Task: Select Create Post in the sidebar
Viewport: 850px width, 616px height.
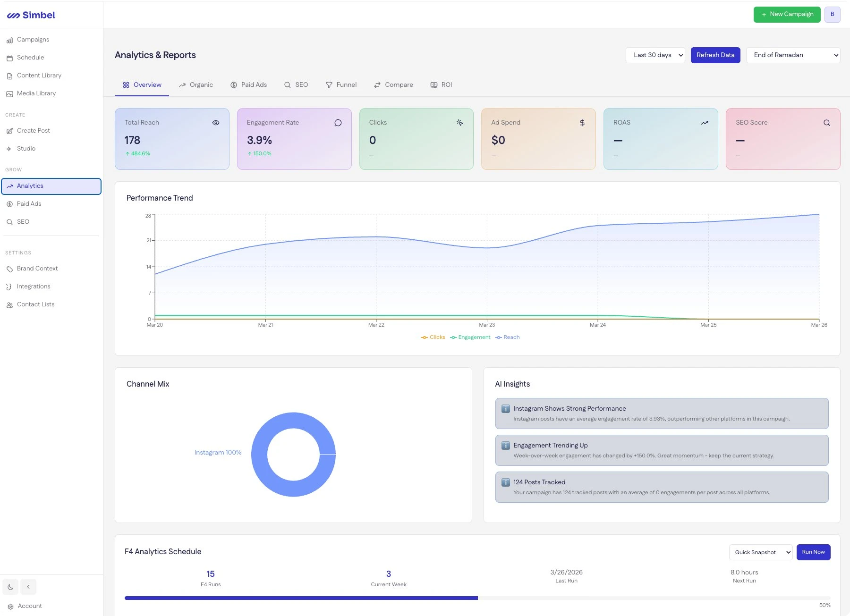Action: 33,131
